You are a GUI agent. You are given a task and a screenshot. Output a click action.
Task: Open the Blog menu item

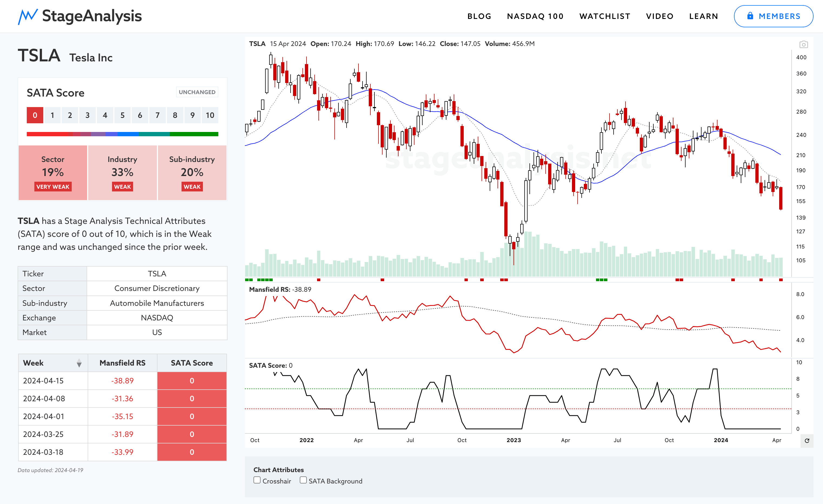click(x=479, y=16)
